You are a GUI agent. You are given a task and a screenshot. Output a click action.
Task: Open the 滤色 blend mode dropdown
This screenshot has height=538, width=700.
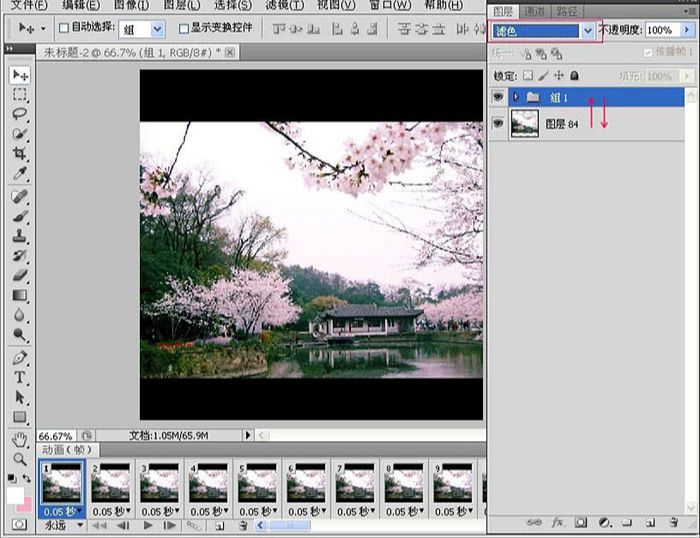tap(588, 31)
